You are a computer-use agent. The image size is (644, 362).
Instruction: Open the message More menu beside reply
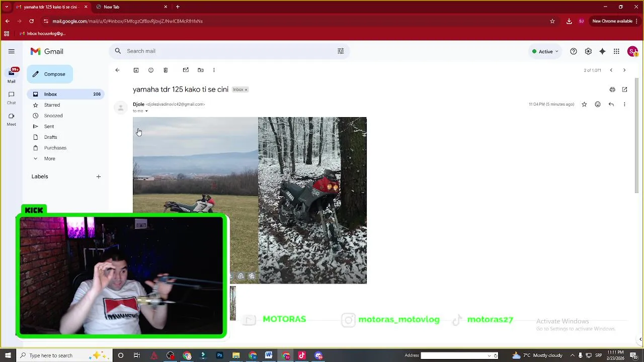(x=624, y=104)
